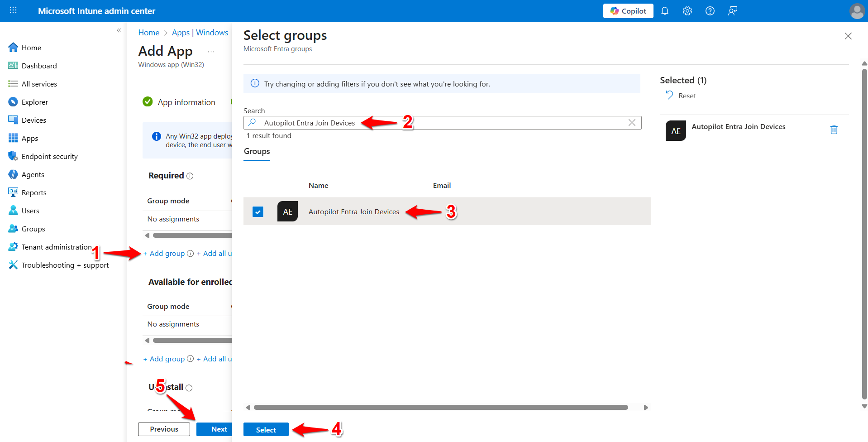Image resolution: width=868 pixels, height=442 pixels.
Task: Close the Select groups panel
Action: click(x=848, y=36)
